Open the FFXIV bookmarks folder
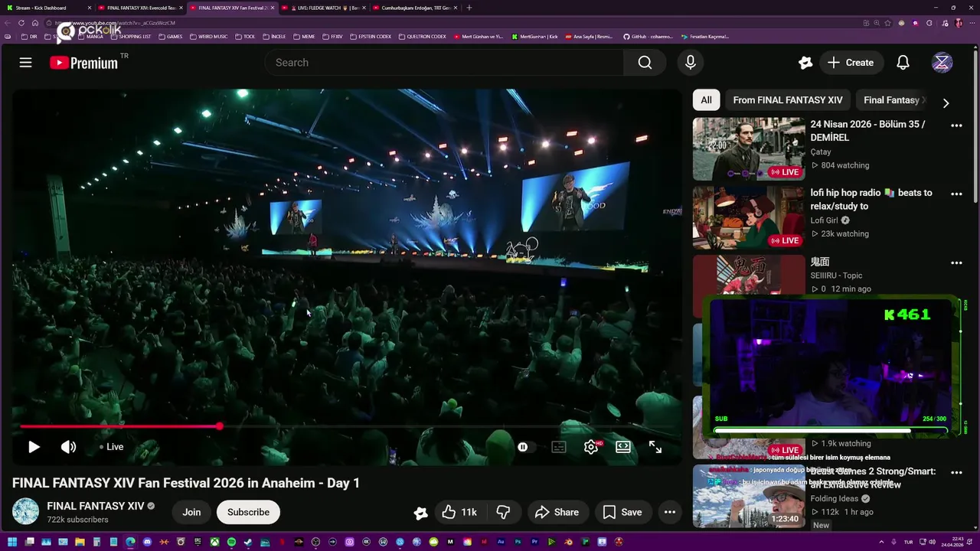The image size is (980, 551). (332, 37)
